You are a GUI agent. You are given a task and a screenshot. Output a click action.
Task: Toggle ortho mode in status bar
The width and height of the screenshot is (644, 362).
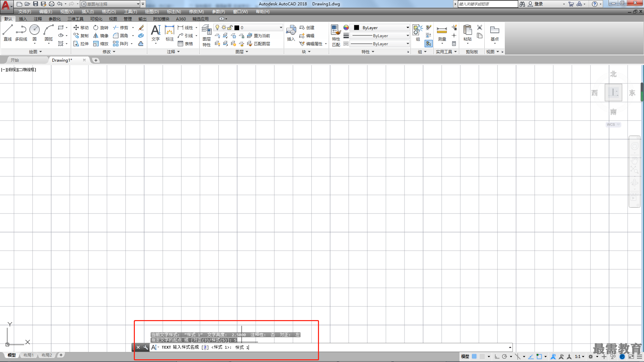coord(497,357)
